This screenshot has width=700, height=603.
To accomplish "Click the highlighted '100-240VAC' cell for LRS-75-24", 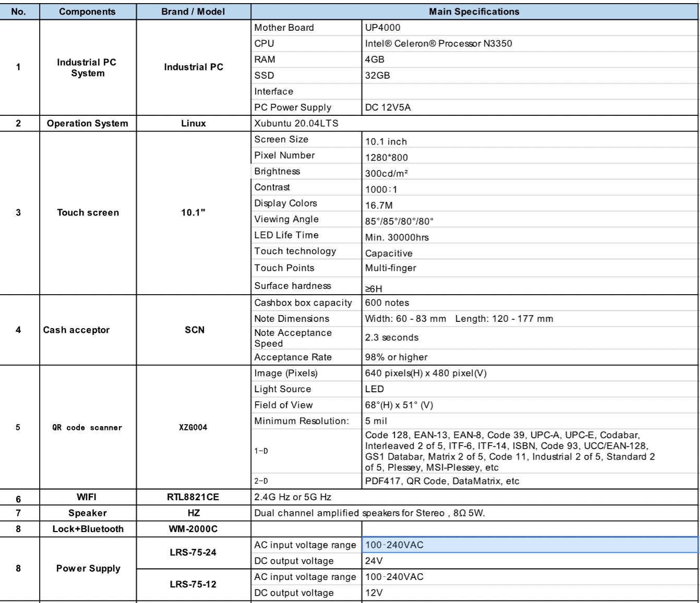I will pyautogui.click(x=530, y=545).
